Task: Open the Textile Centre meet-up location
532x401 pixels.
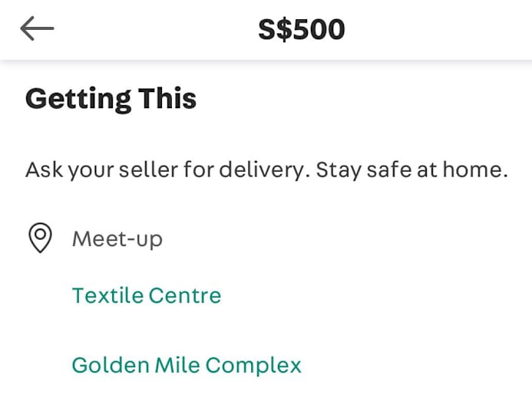Action: pyautogui.click(x=146, y=295)
